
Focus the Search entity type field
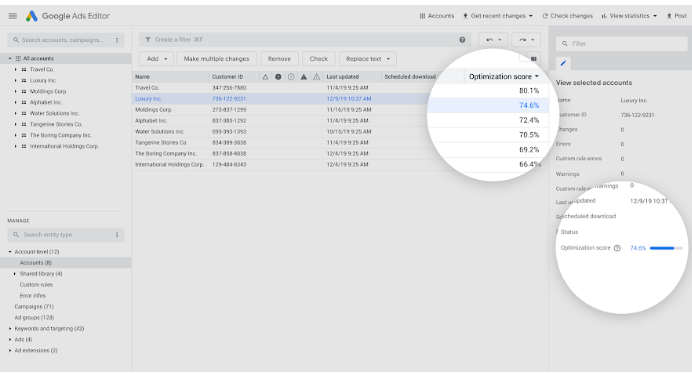(60, 235)
